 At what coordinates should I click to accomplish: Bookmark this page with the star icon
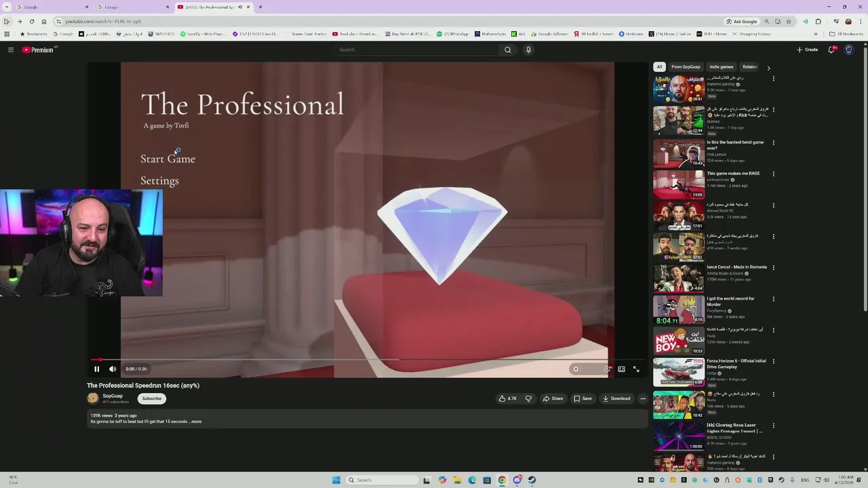788,22
